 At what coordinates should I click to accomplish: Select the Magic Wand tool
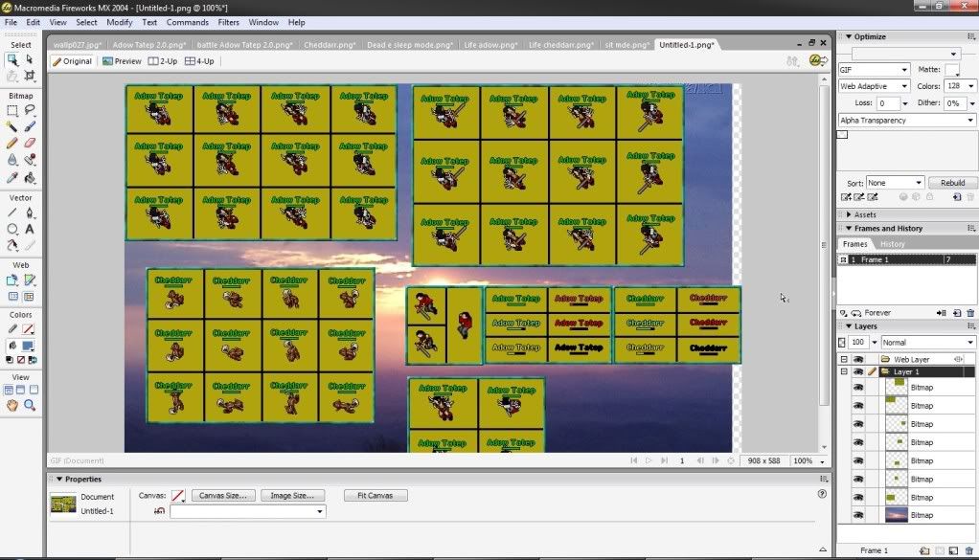[12, 126]
